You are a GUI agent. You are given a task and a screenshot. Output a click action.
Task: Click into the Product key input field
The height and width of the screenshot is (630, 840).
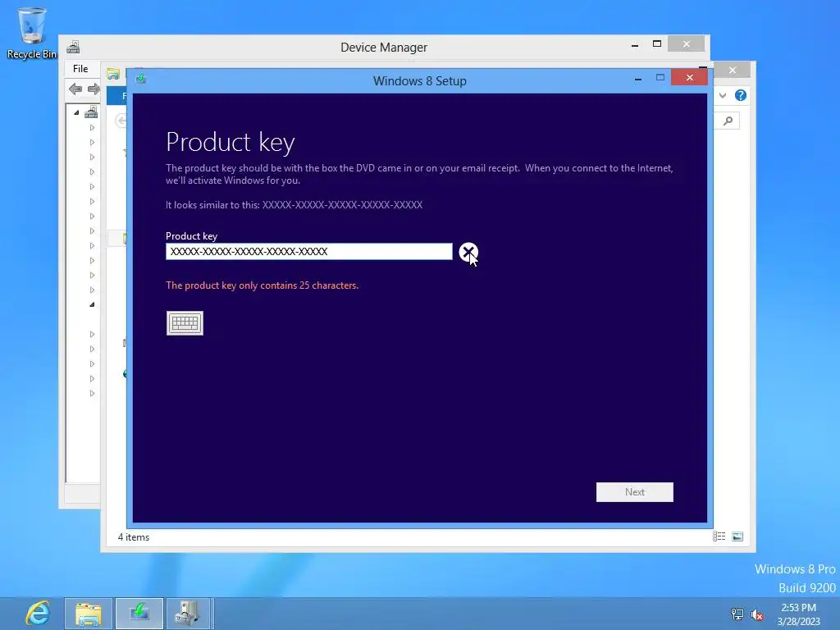[309, 252]
